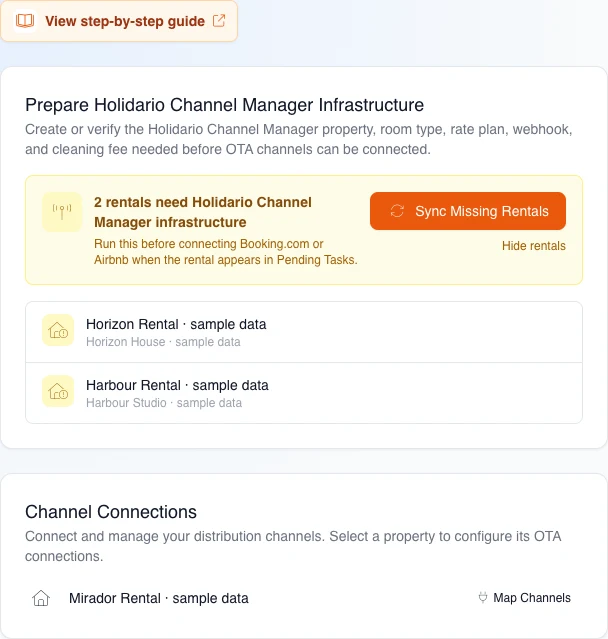Click the '2 rentals need Holidario Channel Manager infrastructure' text
Viewport: 608px width, 639px height.
pos(203,212)
